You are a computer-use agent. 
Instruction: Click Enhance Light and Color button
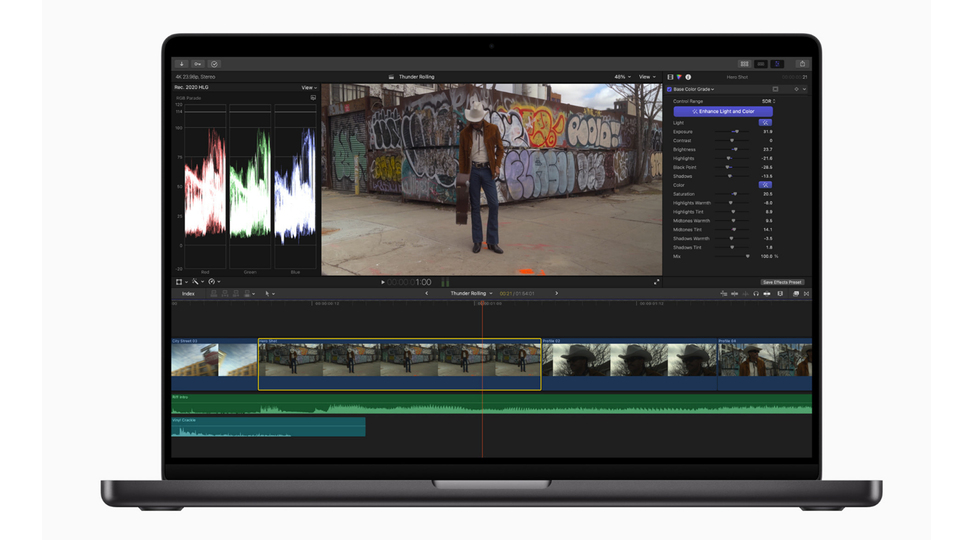click(723, 111)
